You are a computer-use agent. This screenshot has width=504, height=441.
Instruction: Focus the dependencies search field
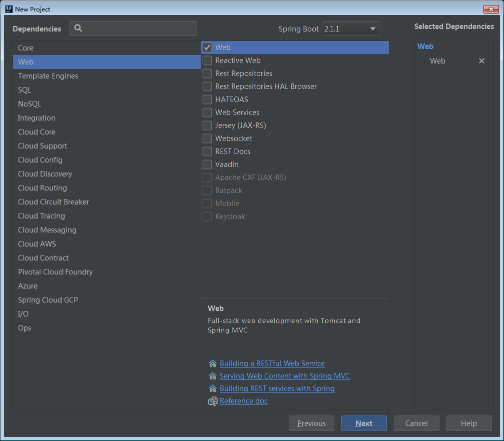(134, 28)
